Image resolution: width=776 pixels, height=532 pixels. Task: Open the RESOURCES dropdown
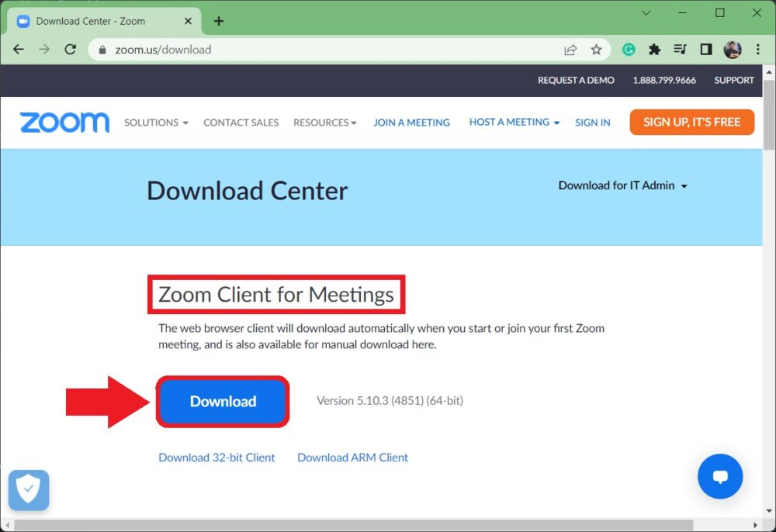pos(324,123)
